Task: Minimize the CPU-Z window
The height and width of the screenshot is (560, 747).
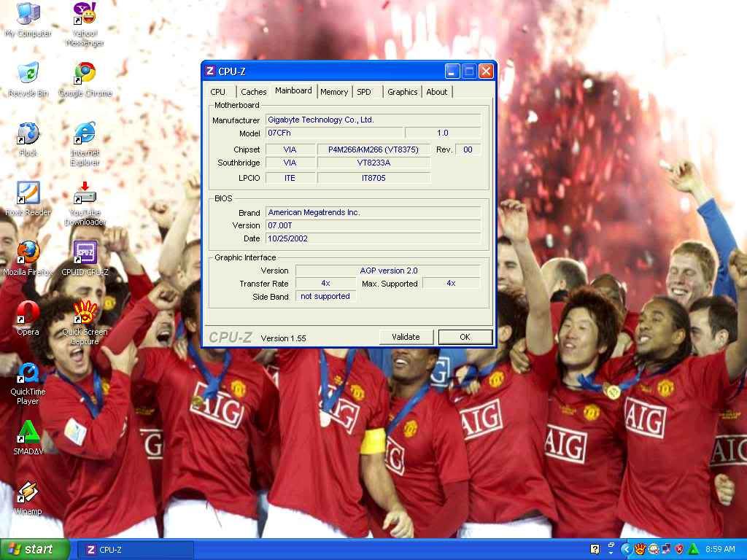Action: [452, 71]
